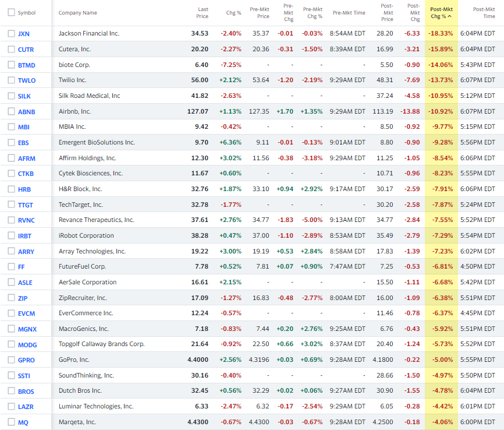This screenshot has width=504, height=430.
Task: Sort table by Symbol column header
Action: 27,13
